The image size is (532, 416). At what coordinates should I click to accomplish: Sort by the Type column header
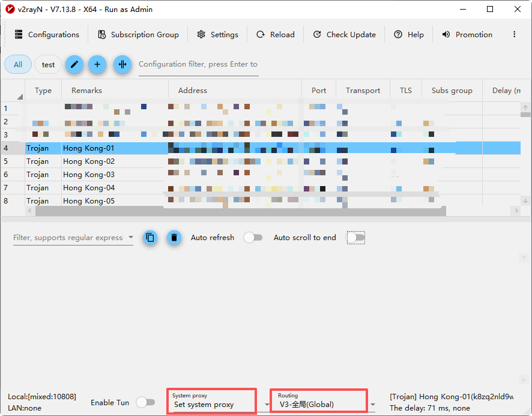click(x=43, y=91)
